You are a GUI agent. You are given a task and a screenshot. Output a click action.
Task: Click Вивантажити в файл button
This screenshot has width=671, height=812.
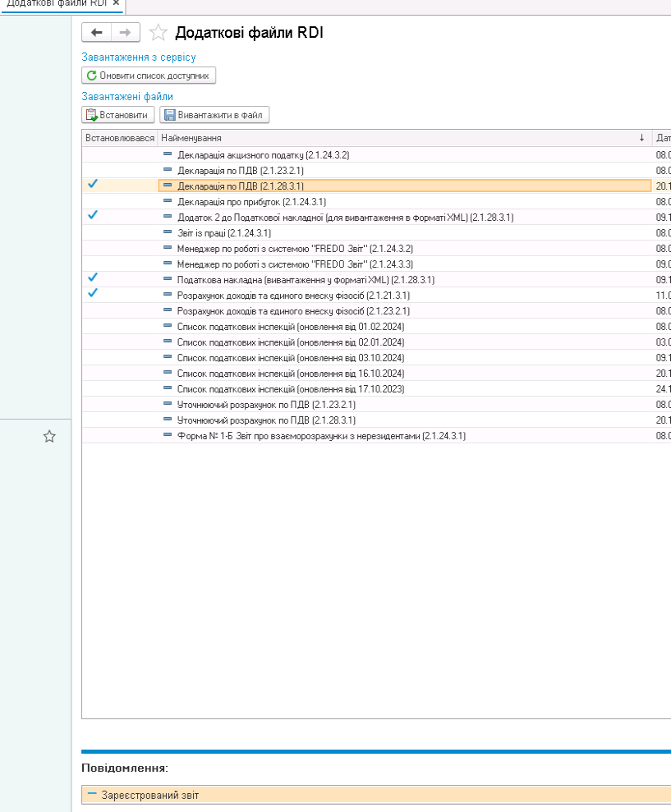(x=214, y=115)
